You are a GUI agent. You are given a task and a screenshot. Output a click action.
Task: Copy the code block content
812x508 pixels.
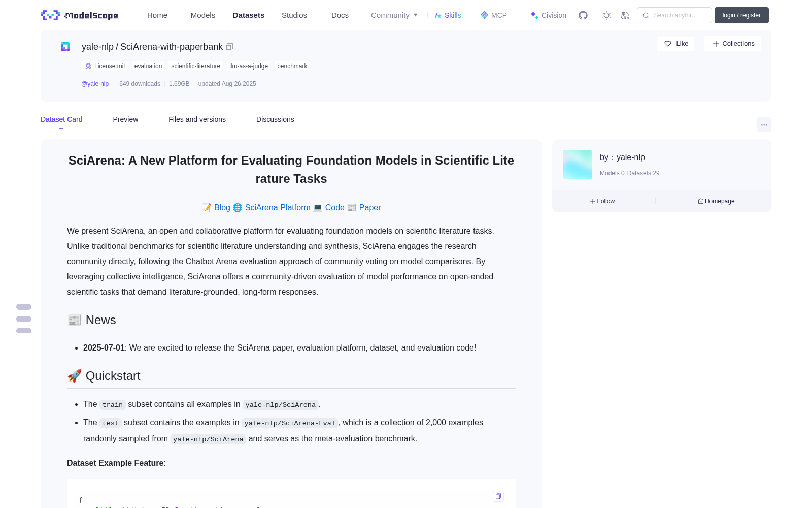(x=498, y=496)
